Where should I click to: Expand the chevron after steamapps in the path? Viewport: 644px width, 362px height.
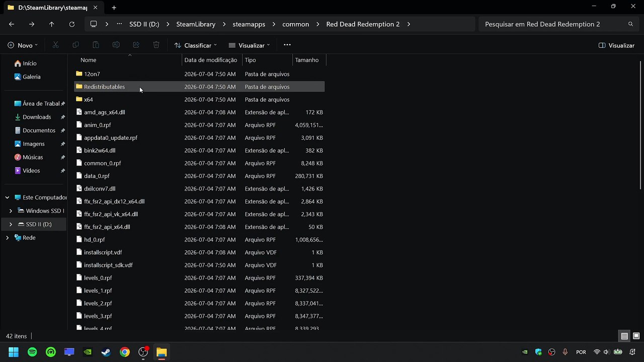coord(275,24)
